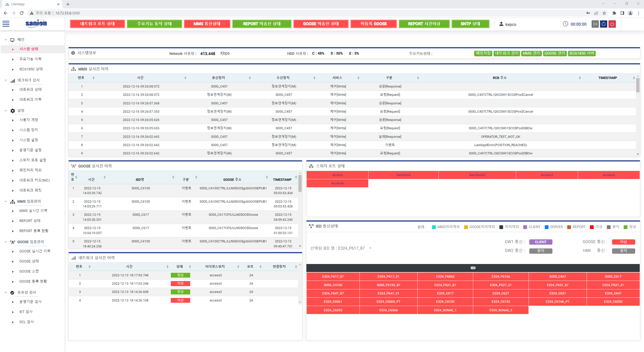Click the clock icon showing 00:00:00
Image resolution: width=644 pixels, height=352 pixels.
pos(565,24)
